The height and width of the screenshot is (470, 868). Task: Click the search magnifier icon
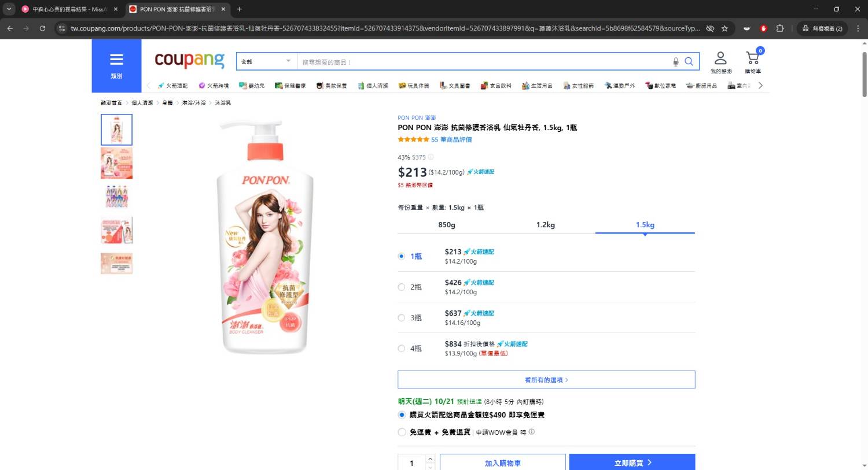pyautogui.click(x=689, y=61)
